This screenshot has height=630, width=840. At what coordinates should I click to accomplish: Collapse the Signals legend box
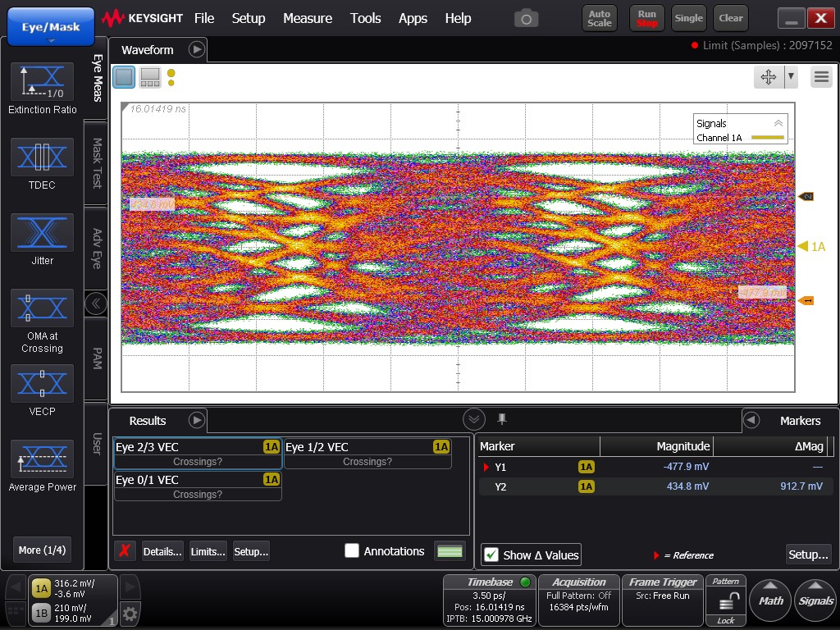coord(778,123)
